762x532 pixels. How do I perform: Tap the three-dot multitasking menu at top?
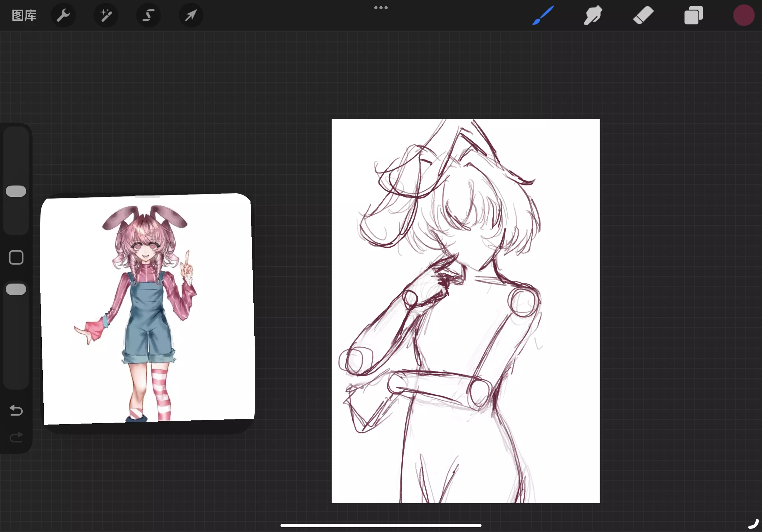(381, 8)
